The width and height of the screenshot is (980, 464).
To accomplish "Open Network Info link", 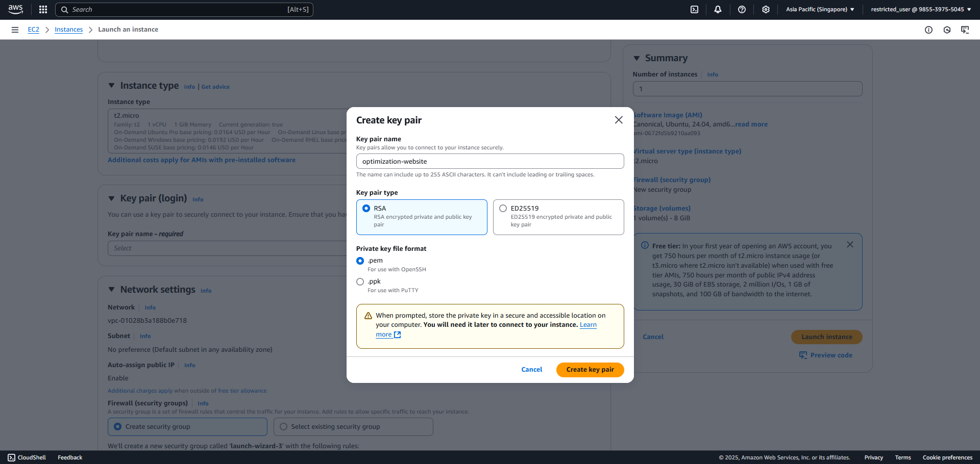I will [x=150, y=308].
